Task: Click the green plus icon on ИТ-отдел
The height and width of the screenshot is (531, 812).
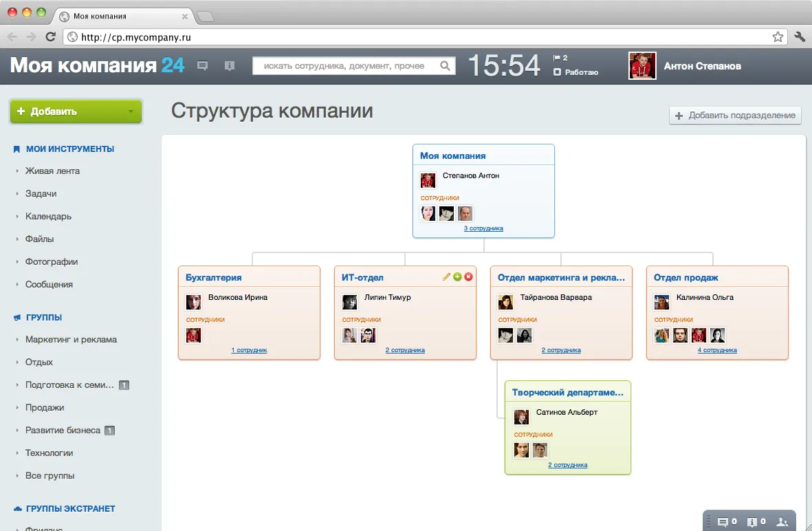Action: (457, 277)
